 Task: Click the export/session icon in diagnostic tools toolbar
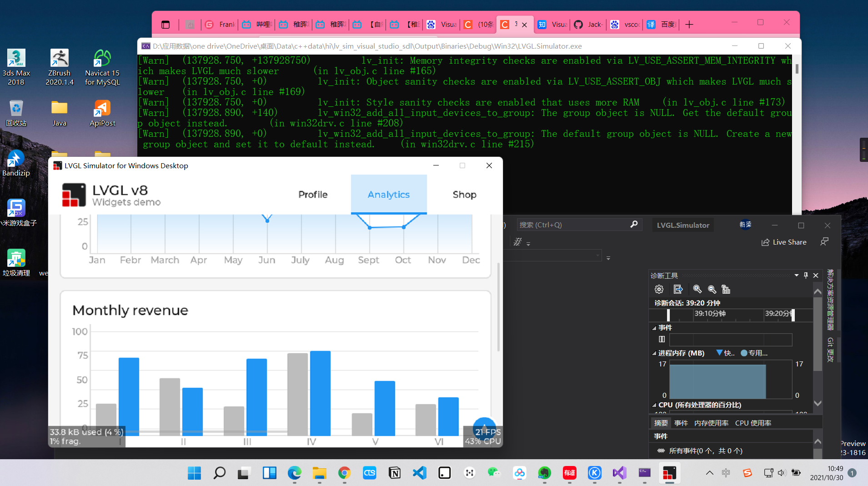click(x=678, y=289)
